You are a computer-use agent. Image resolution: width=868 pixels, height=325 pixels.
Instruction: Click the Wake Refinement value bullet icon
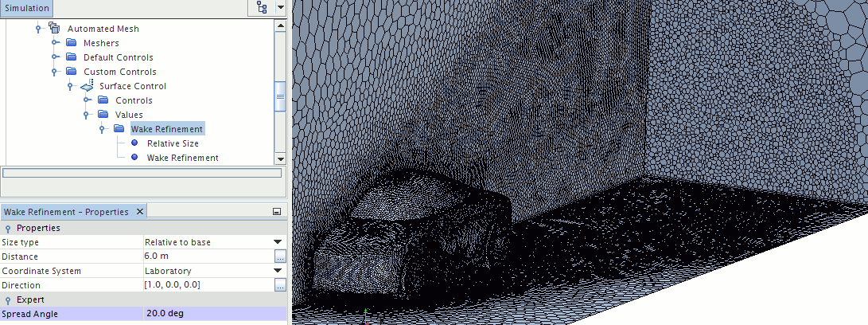coord(134,158)
